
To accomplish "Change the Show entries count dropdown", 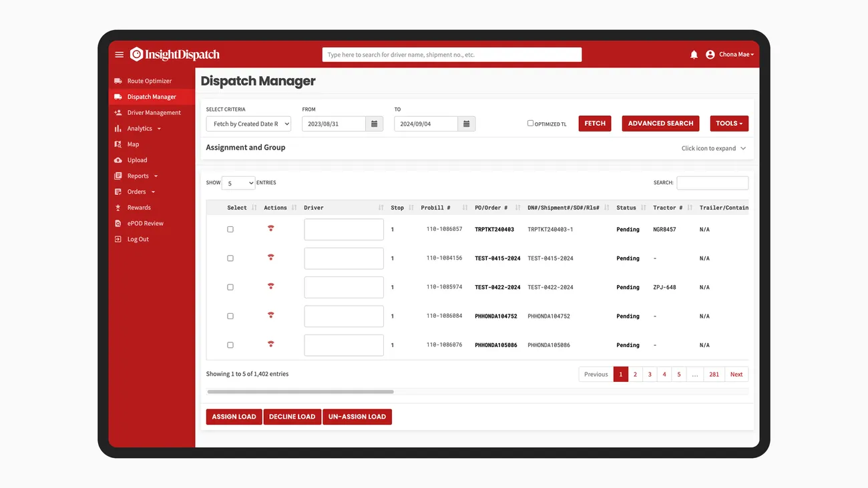I will point(238,183).
